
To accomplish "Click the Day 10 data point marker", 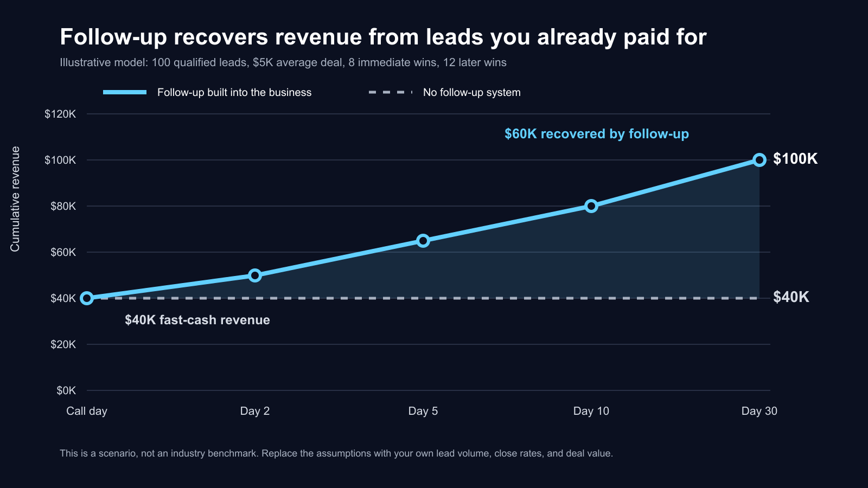I will (591, 206).
